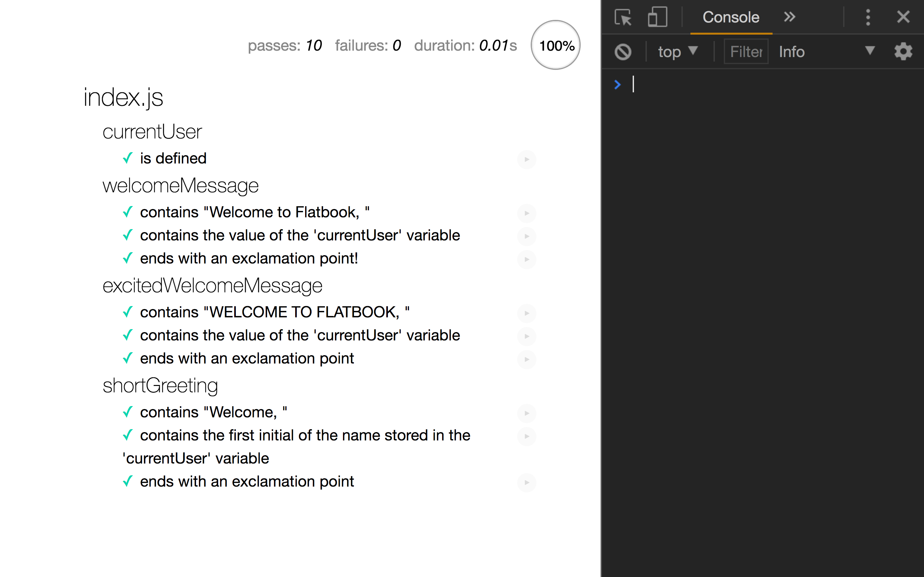Viewport: 924px width, 577px height.
Task: Open console settings gear icon
Action: pyautogui.click(x=903, y=52)
